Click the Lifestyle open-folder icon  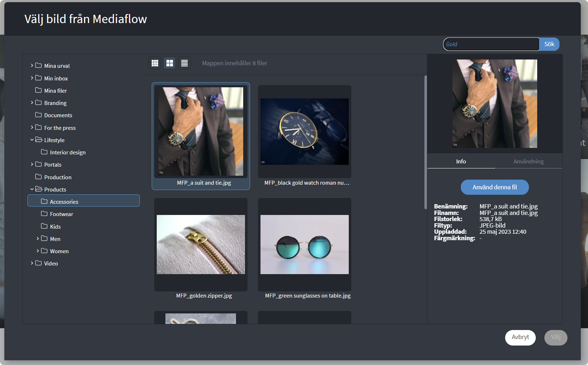tap(39, 140)
